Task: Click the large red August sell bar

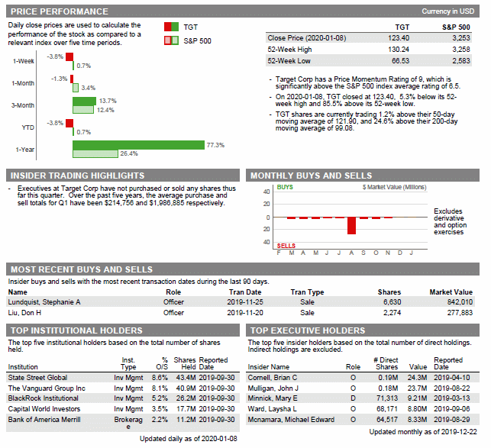Action: [352, 225]
